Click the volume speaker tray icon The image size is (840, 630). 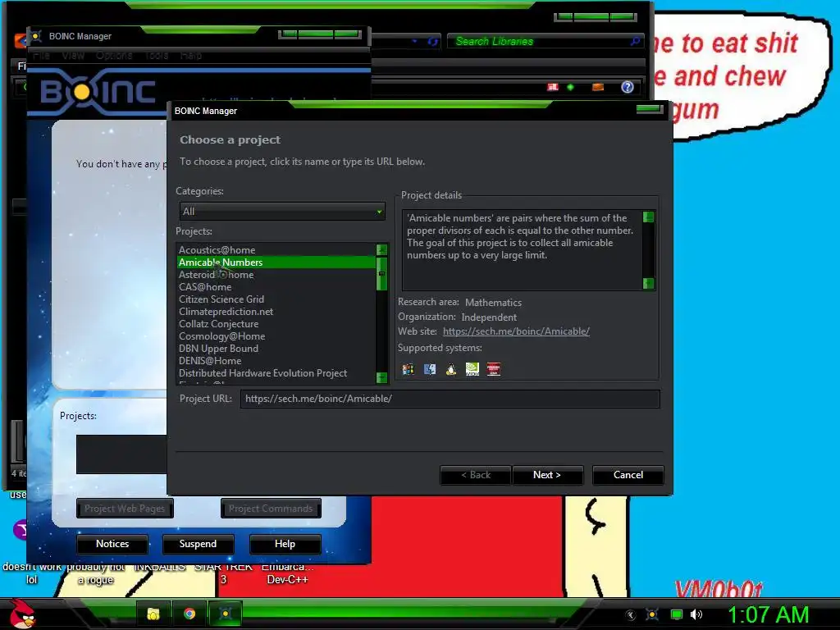coord(696,614)
